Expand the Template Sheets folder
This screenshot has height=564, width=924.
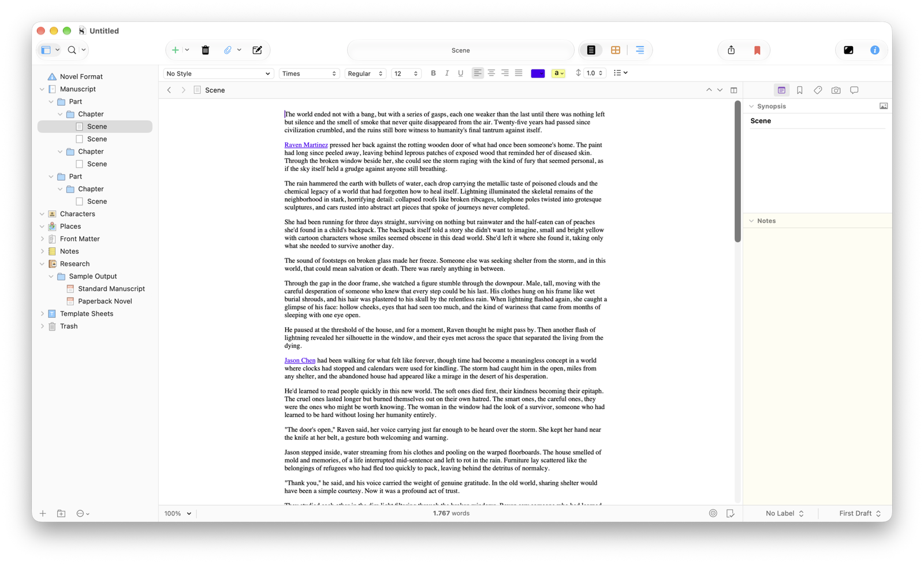point(42,314)
